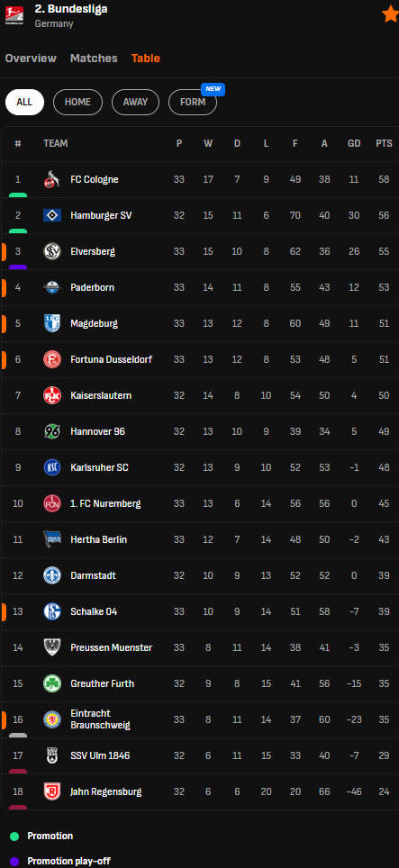The height and width of the screenshot is (868, 399).
Task: Click the Greuther Furth clover crest
Action: (52, 683)
